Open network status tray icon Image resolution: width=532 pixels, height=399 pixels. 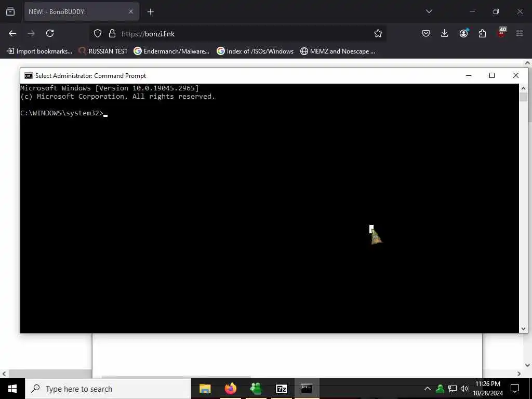coord(453,389)
